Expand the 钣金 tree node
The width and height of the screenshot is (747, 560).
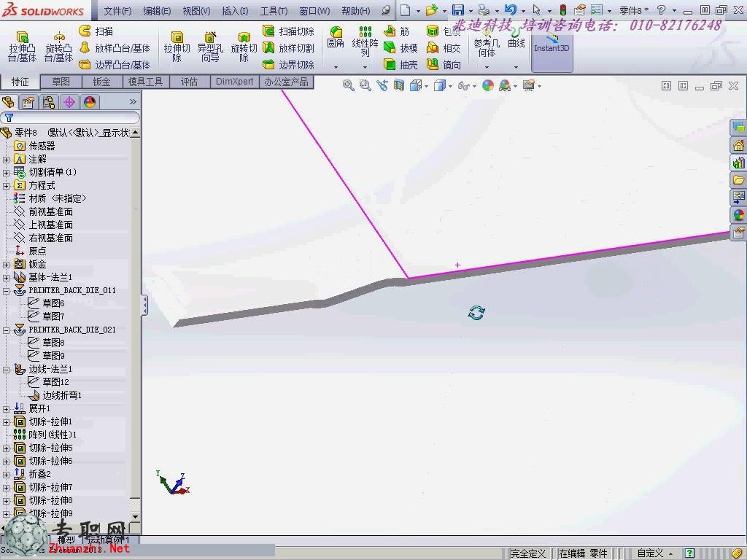coord(6,264)
